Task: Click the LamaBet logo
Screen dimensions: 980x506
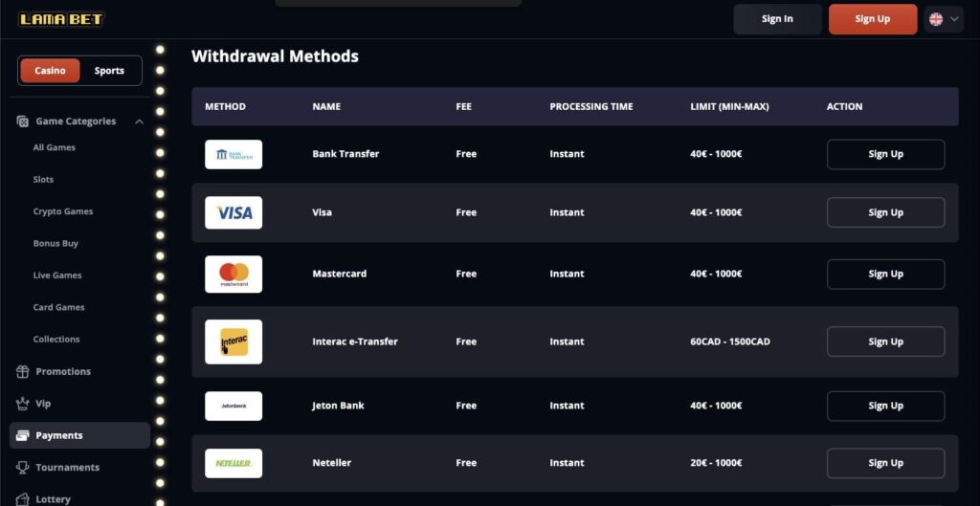Action: pyautogui.click(x=60, y=19)
